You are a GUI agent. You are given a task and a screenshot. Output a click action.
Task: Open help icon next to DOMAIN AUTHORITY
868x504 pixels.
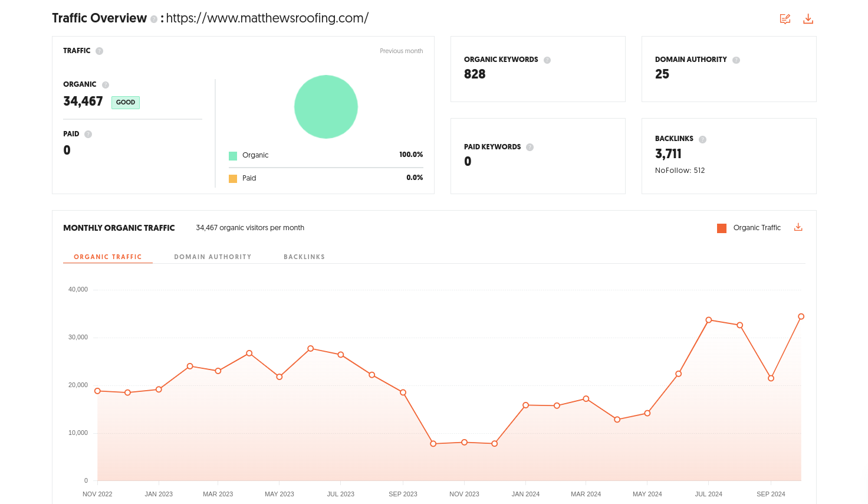coord(736,60)
